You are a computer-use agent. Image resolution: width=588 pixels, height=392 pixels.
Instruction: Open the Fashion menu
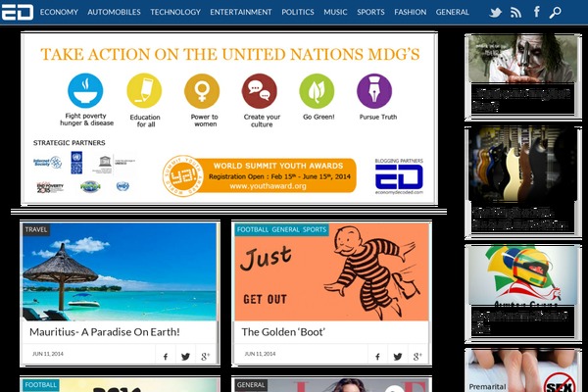pos(411,12)
